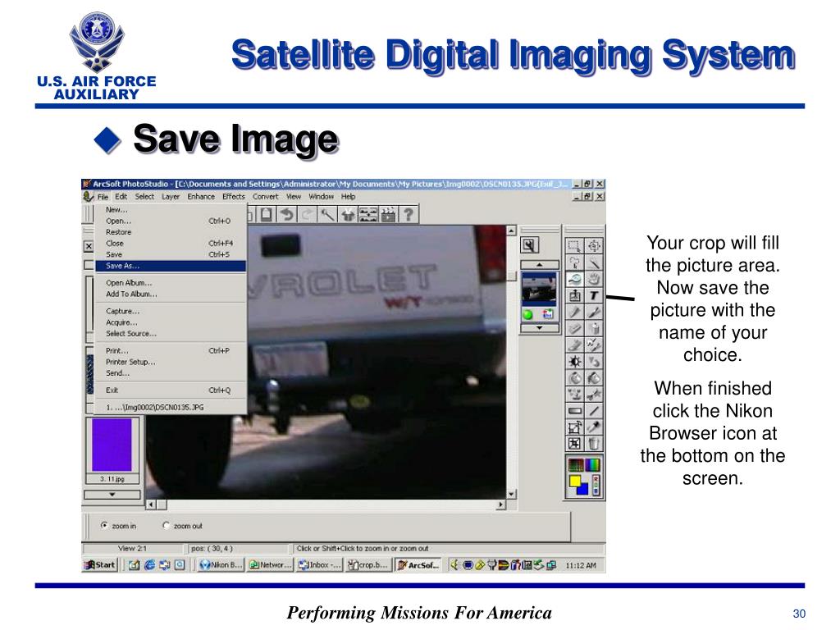Open the color grid palette icon

575,464
